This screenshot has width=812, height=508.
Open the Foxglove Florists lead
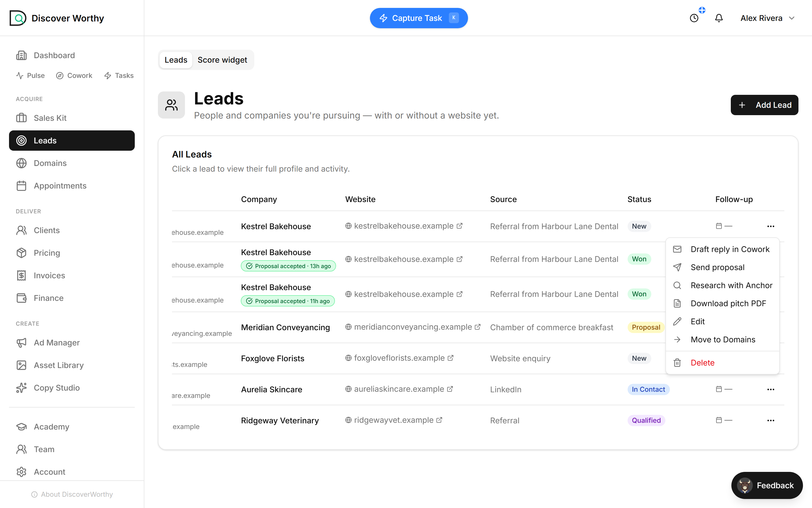[x=272, y=358]
